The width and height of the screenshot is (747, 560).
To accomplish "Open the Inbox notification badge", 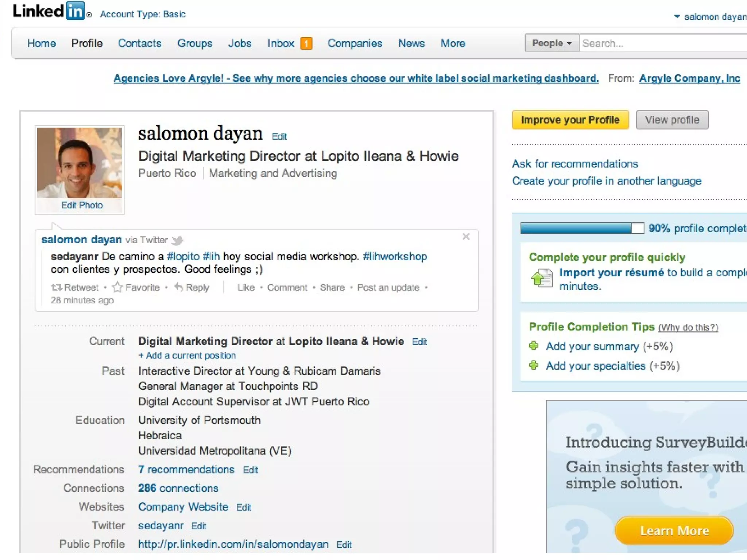I will click(306, 44).
